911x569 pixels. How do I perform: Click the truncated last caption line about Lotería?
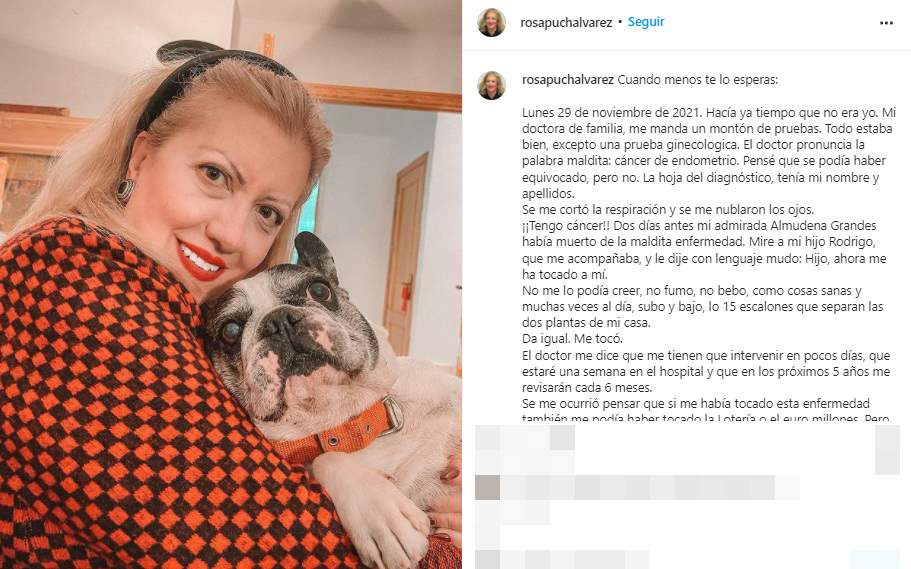tap(705, 418)
